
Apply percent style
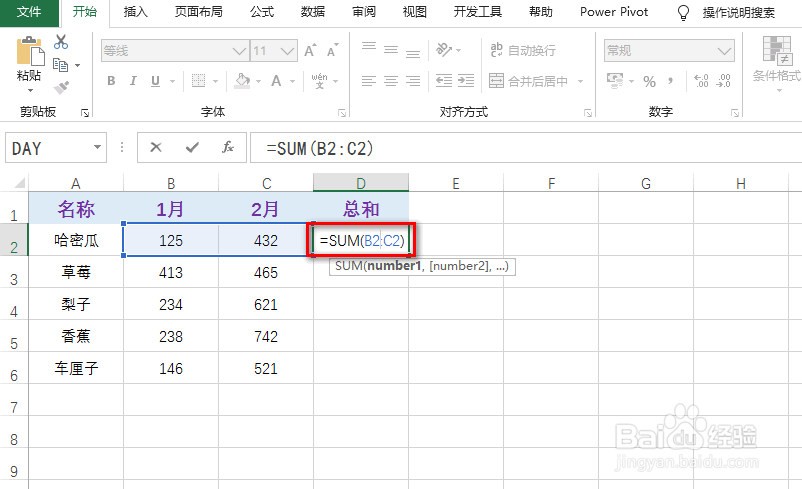coord(650,81)
